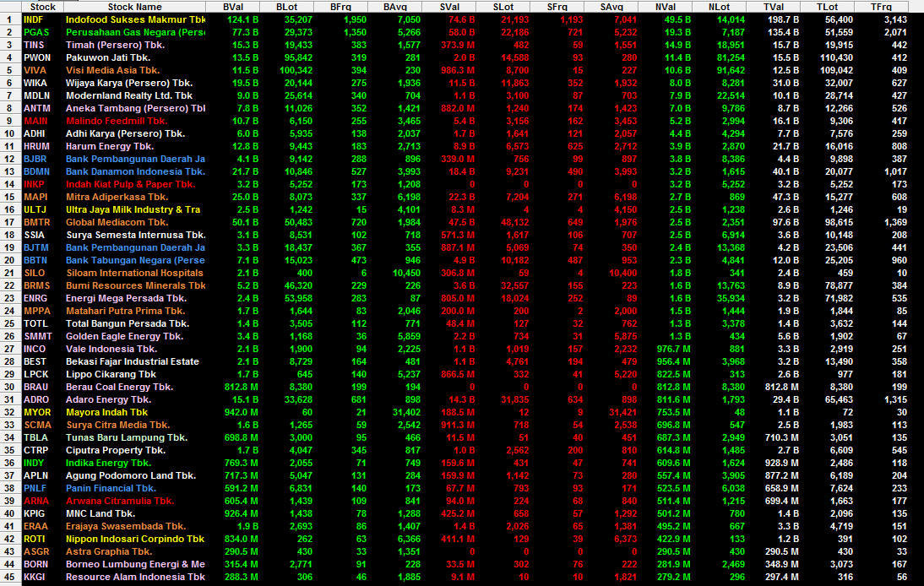Click the name Berau Coal Energy Tbk.

click(120, 387)
